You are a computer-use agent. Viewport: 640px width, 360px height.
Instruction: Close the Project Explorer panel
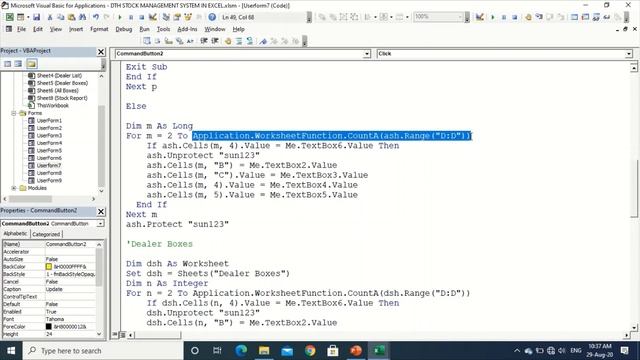tap(101, 52)
